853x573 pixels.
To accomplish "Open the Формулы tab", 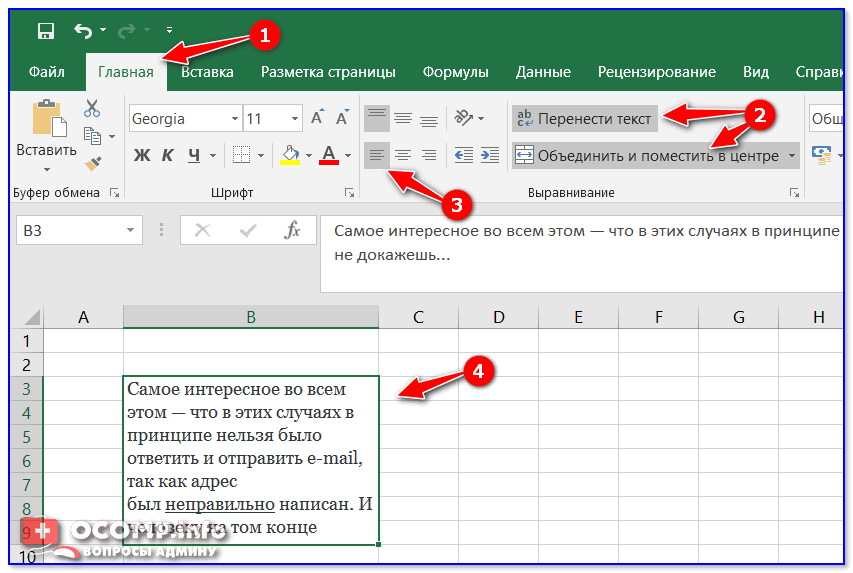I will coord(456,72).
